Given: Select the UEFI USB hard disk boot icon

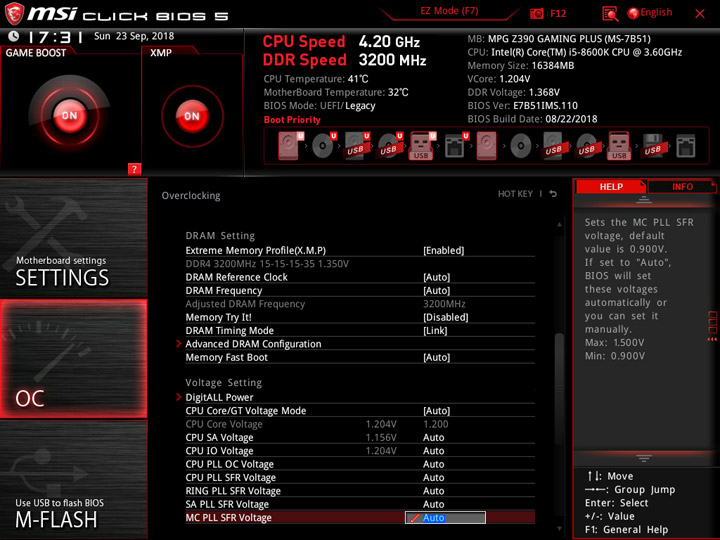Looking at the screenshot, I should click(x=357, y=146).
